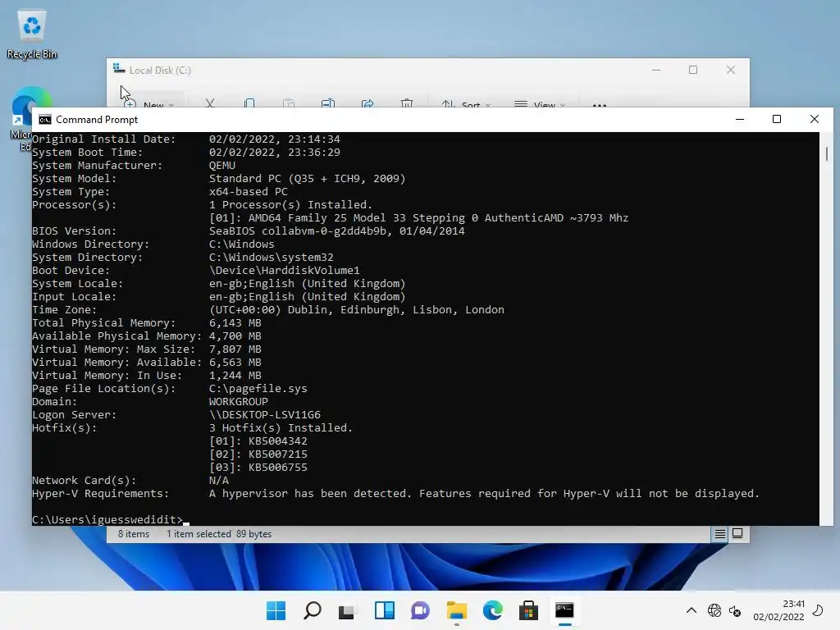Open the network globe tray icon

[714, 610]
